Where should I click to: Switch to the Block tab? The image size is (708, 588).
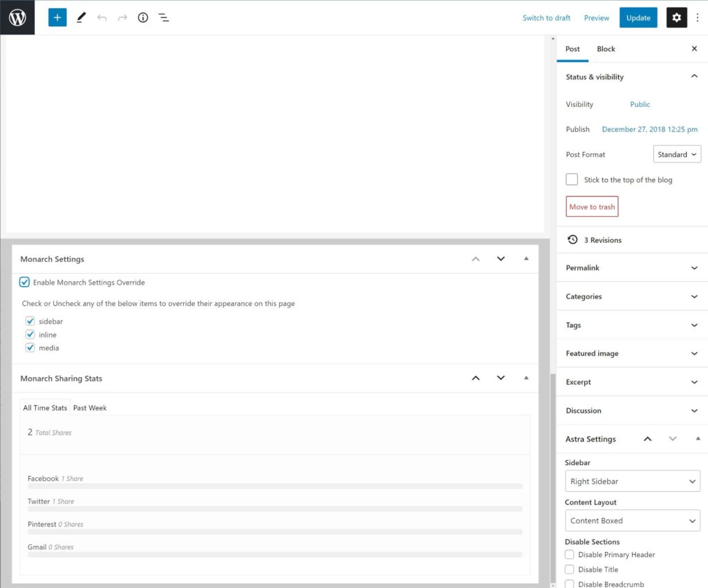[x=606, y=49]
